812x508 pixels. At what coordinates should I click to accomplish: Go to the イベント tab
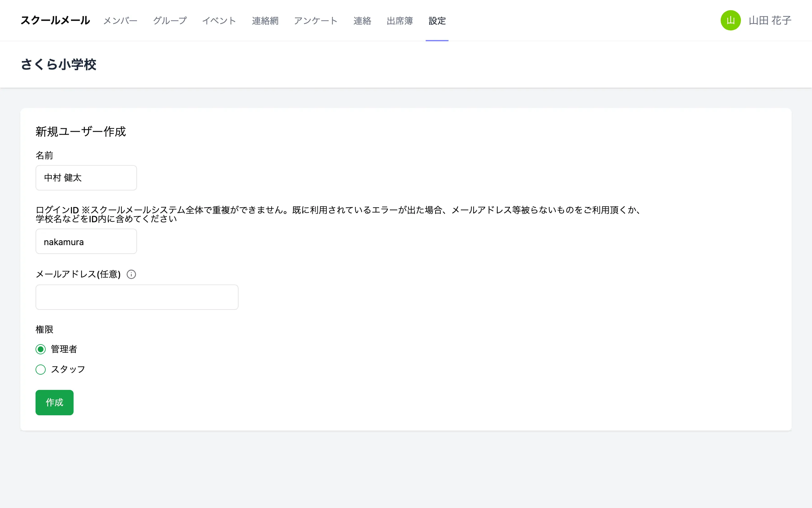pyautogui.click(x=219, y=21)
